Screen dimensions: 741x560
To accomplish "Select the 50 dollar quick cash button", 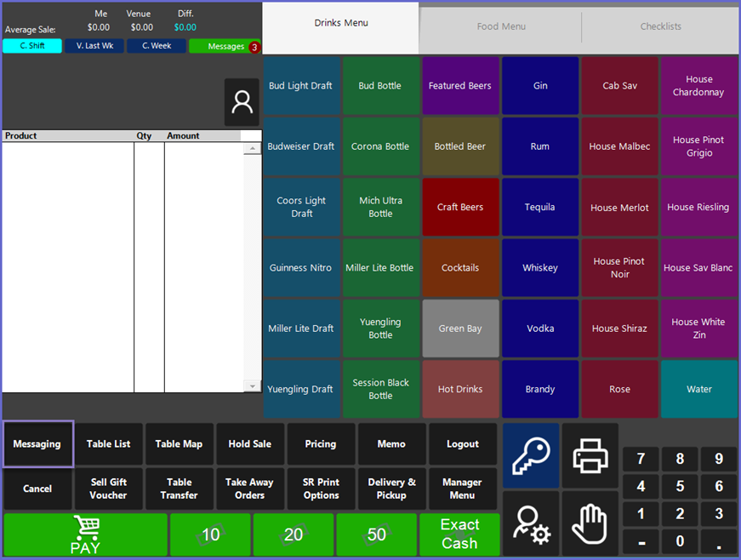I will (x=376, y=534).
